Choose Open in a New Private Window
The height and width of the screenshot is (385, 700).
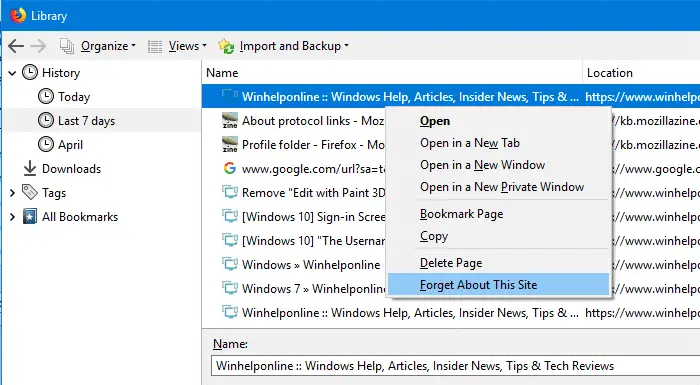(x=499, y=187)
